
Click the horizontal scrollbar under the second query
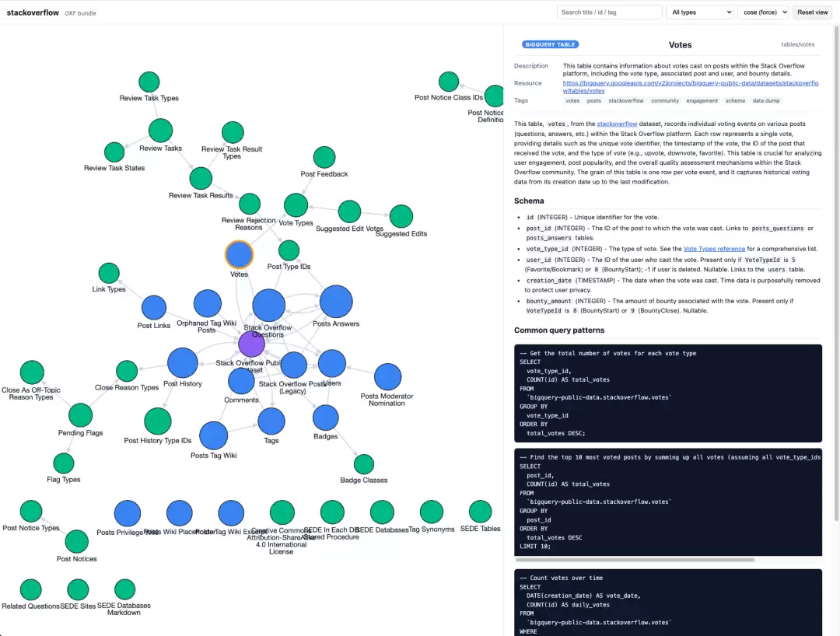(635, 560)
